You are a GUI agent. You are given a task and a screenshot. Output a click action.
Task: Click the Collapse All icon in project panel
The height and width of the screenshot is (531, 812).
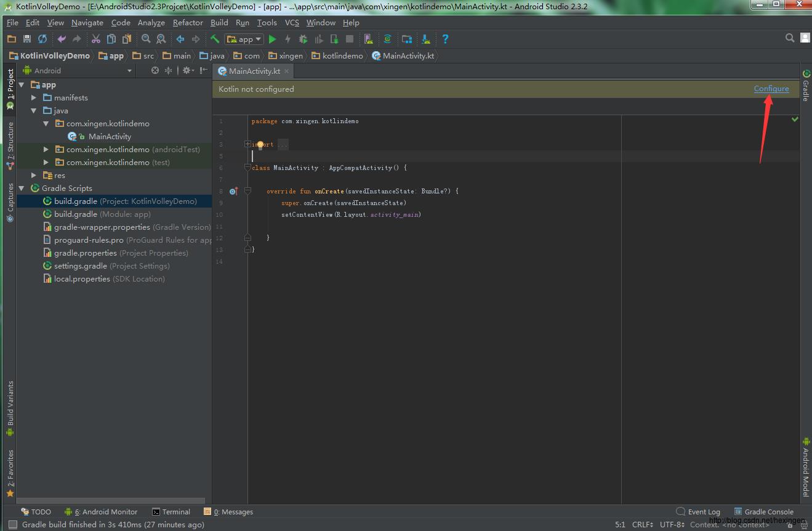coord(168,70)
